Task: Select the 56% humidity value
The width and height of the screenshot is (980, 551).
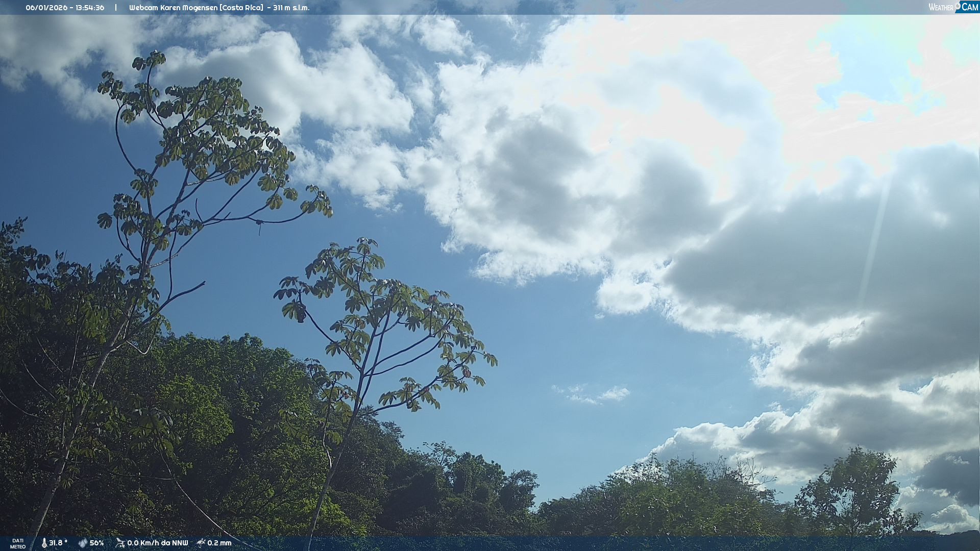Action: (x=97, y=543)
